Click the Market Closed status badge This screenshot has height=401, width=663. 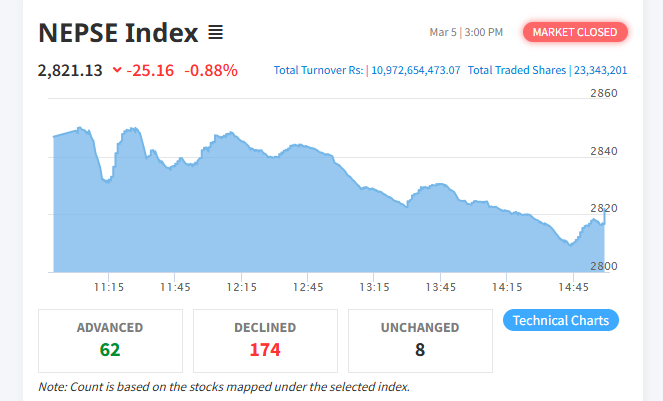point(575,32)
